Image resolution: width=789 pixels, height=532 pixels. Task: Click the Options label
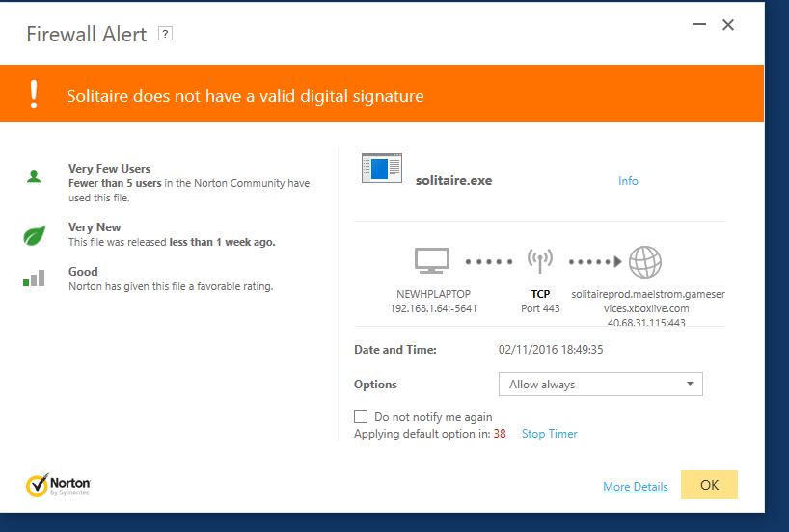(375, 385)
